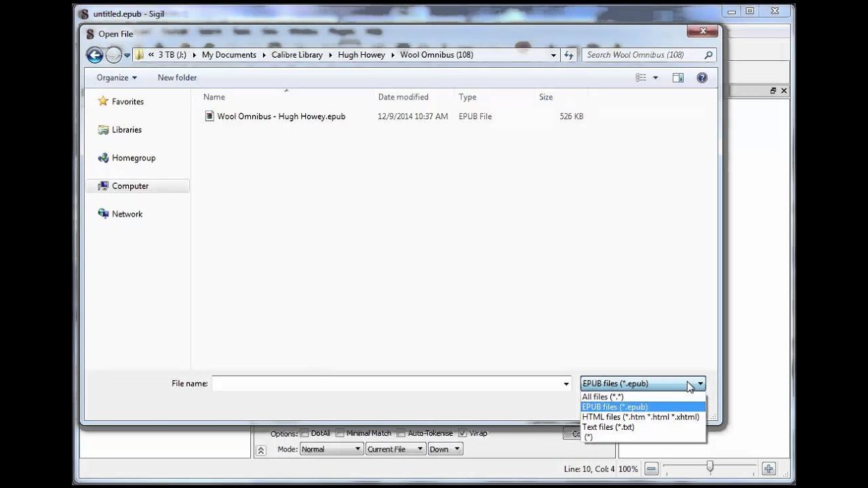868x488 pixels.
Task: Click the Open File dialog's Sigil icon
Action: 90,34
